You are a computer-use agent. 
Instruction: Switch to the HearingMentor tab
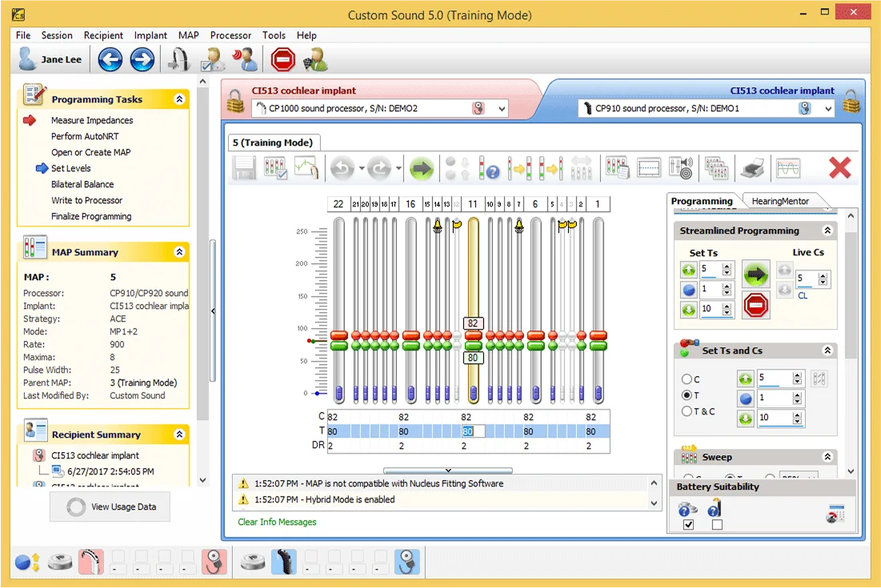(x=780, y=202)
